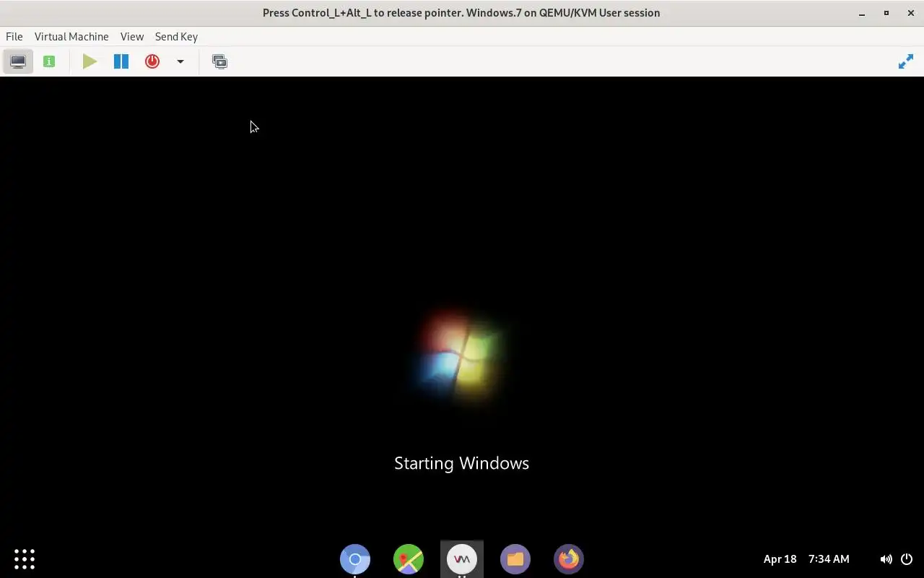Open the calendar clock Apr 18
Viewport: 924px width, 578px height.
click(x=806, y=558)
